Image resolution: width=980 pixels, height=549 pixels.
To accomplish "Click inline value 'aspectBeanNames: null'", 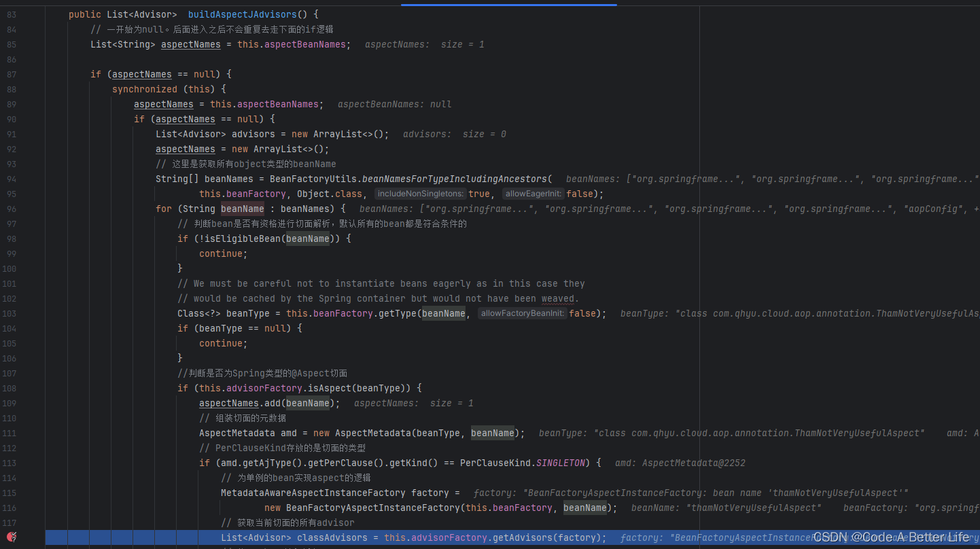I will pos(395,104).
